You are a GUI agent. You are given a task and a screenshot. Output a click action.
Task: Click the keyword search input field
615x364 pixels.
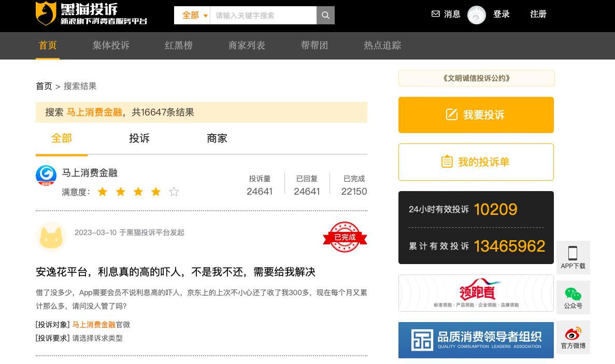(x=263, y=15)
